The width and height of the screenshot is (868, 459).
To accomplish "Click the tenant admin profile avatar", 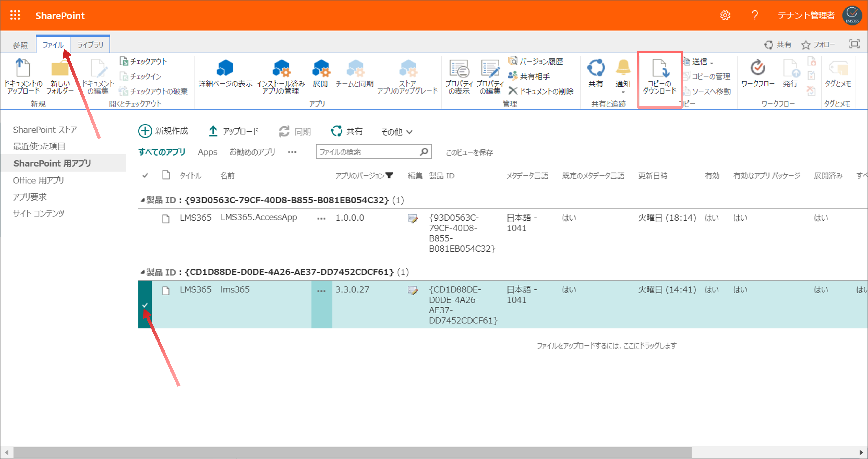I will tap(852, 15).
